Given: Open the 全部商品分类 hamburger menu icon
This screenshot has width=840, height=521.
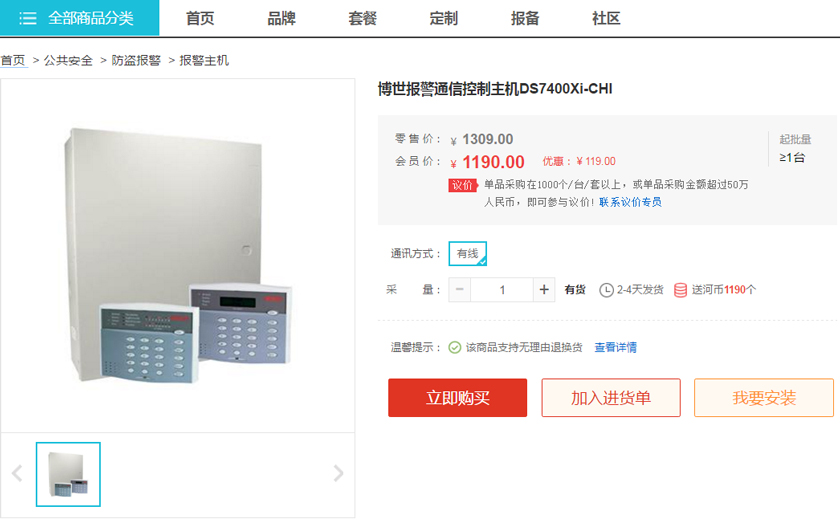Looking at the screenshot, I should 28,18.
